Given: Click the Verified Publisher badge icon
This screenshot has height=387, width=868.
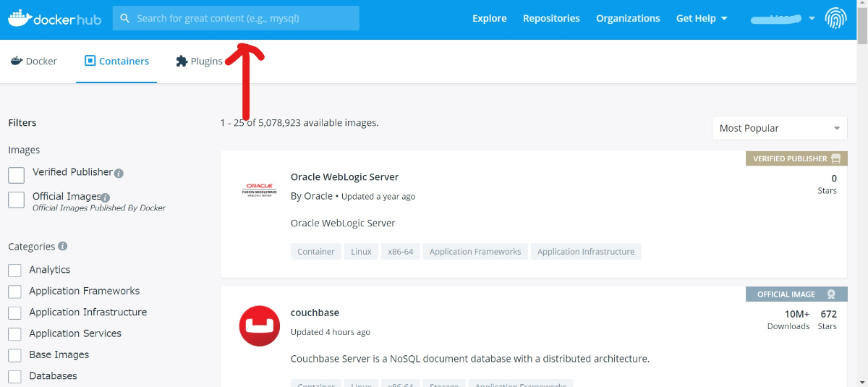Looking at the screenshot, I should tap(836, 158).
